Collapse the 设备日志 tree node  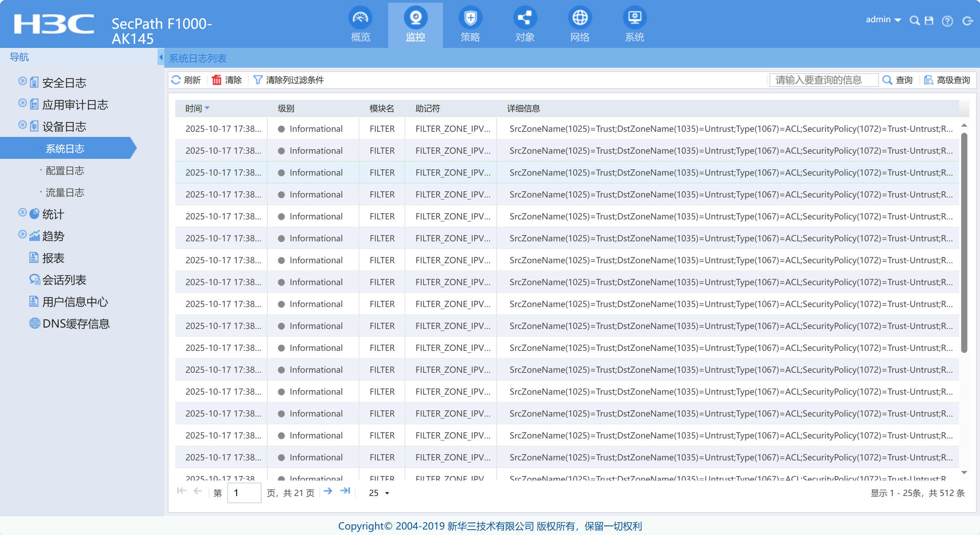(23, 125)
